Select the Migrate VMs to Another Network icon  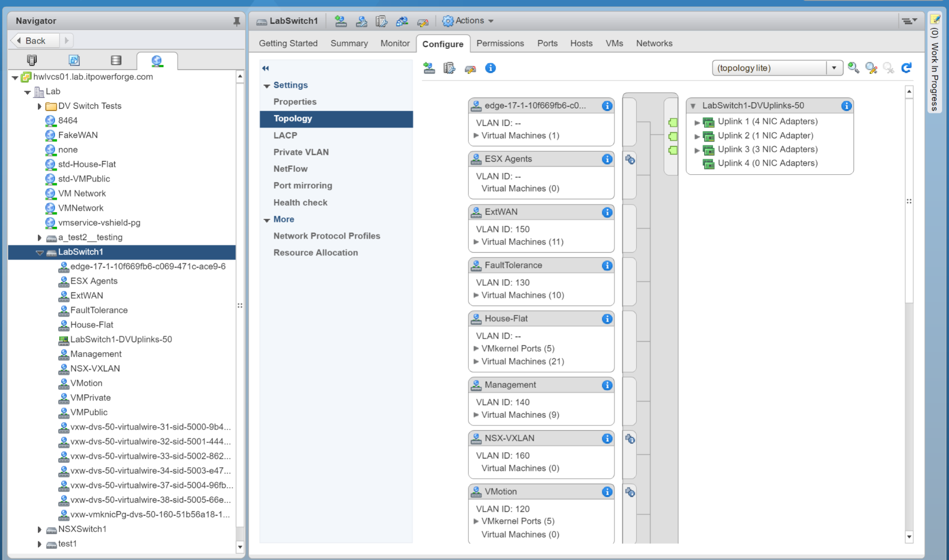pyautogui.click(x=403, y=21)
